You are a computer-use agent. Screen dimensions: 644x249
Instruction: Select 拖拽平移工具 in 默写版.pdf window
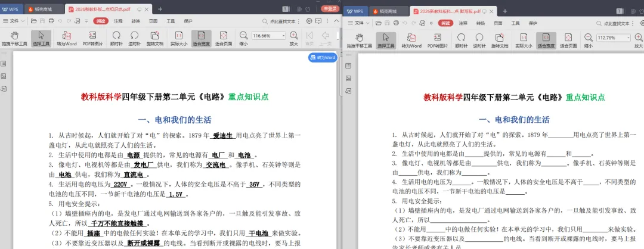tap(360, 40)
